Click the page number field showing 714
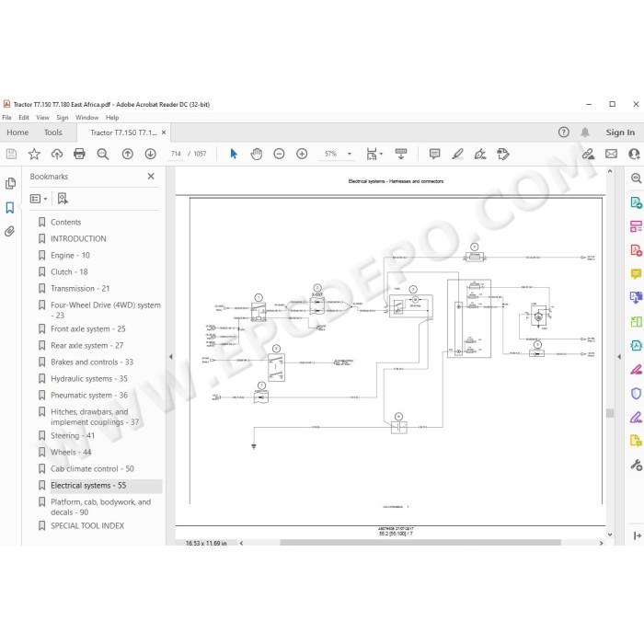Viewport: 644px width, 644px height. [x=176, y=154]
